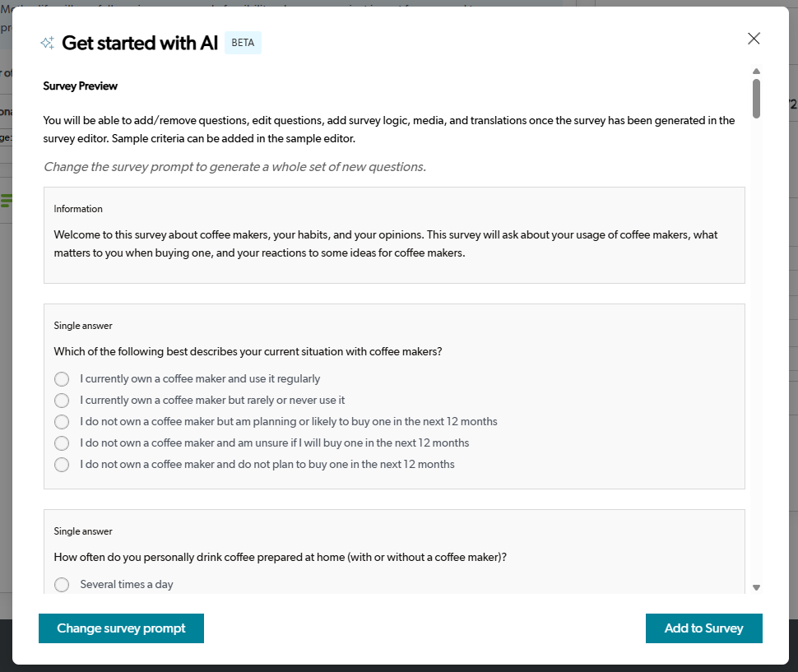Click the 'Get started with AI' title
The height and width of the screenshot is (672, 798).
140,44
